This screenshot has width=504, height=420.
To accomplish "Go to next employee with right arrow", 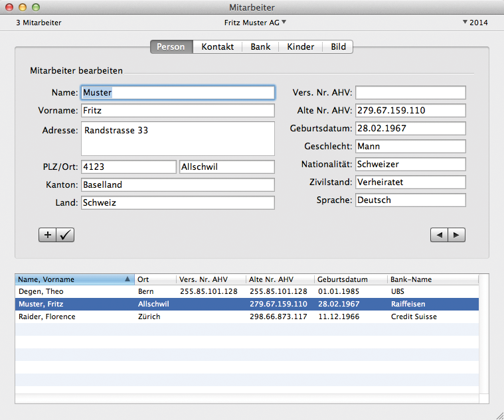I will click(456, 235).
